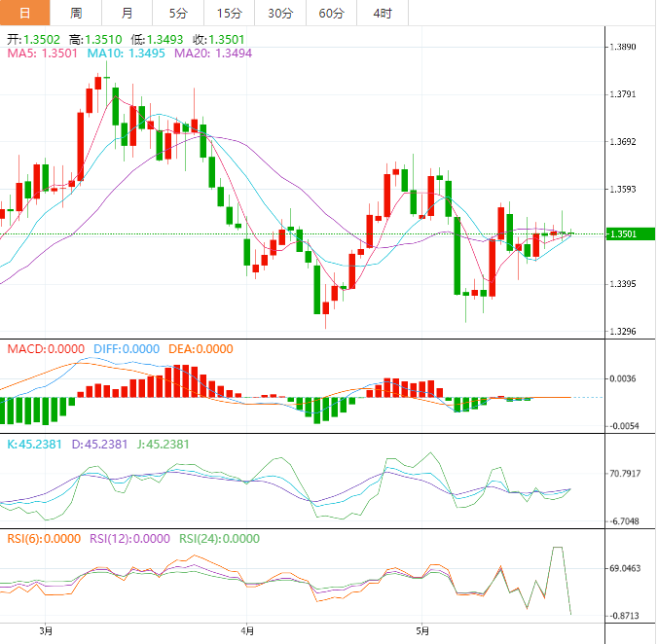Open the 月 (monthly) timeframe tab
Viewport: 658px width, 644px height.
[128, 13]
